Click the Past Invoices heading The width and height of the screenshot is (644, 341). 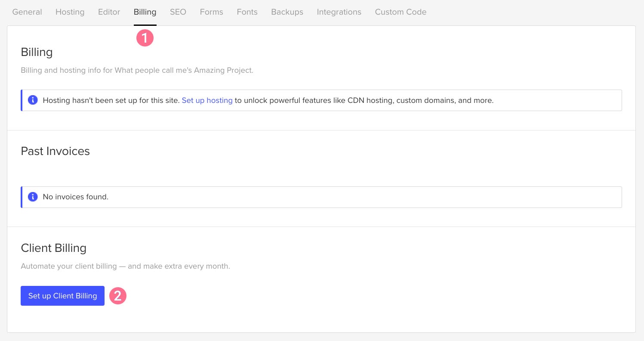(x=55, y=151)
